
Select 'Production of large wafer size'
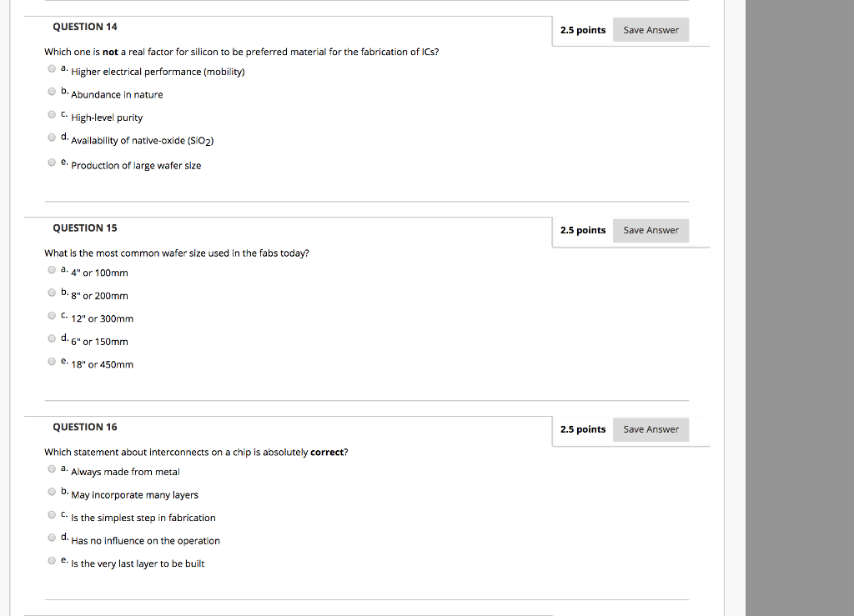click(x=51, y=162)
